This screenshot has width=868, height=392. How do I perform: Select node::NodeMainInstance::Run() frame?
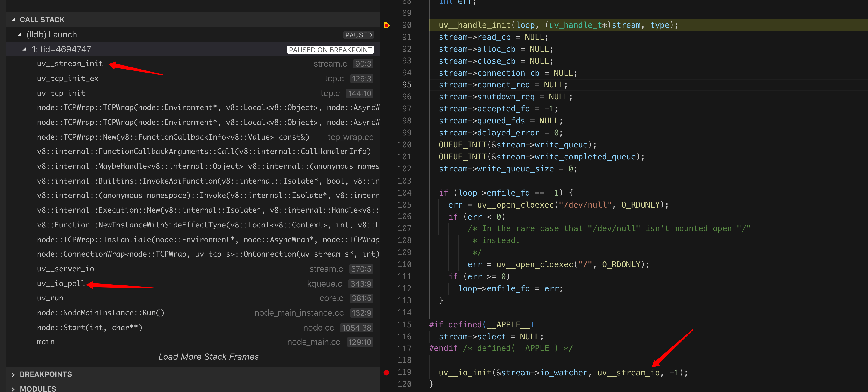[101, 313]
